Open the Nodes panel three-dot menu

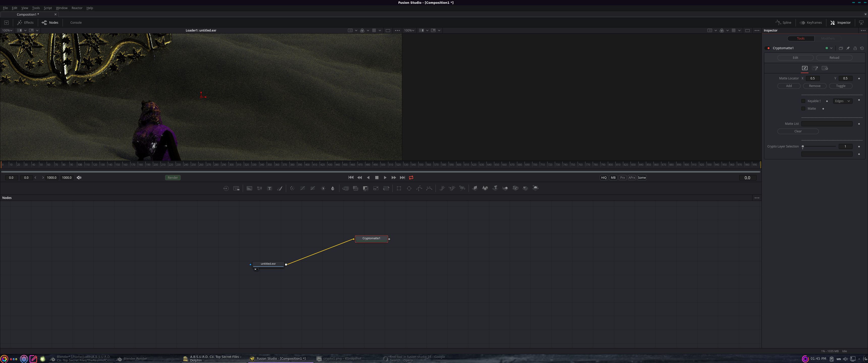(757, 198)
